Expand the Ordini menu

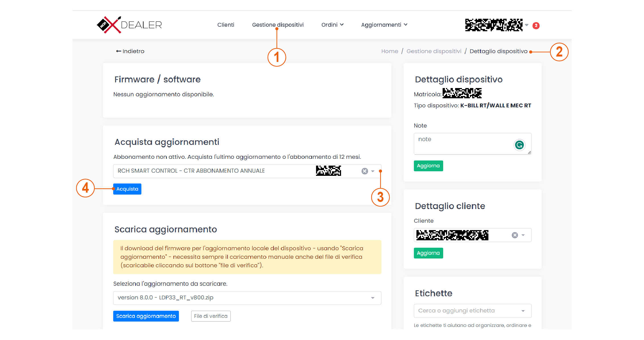pyautogui.click(x=332, y=25)
